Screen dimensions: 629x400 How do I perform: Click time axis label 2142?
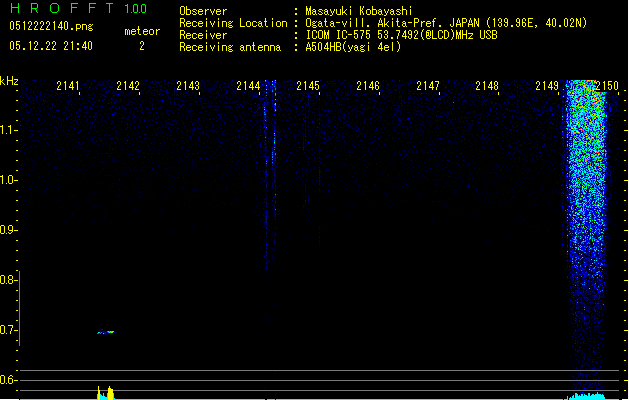click(x=128, y=86)
